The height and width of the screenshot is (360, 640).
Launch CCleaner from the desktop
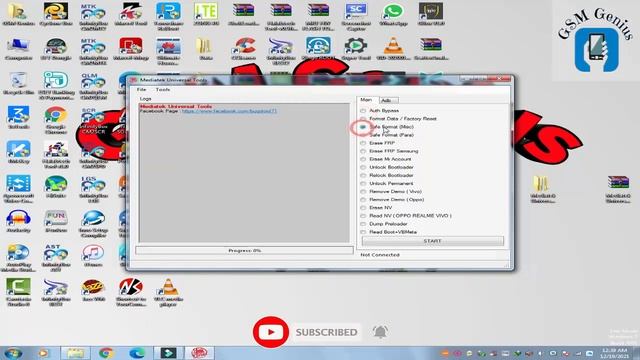(244, 49)
